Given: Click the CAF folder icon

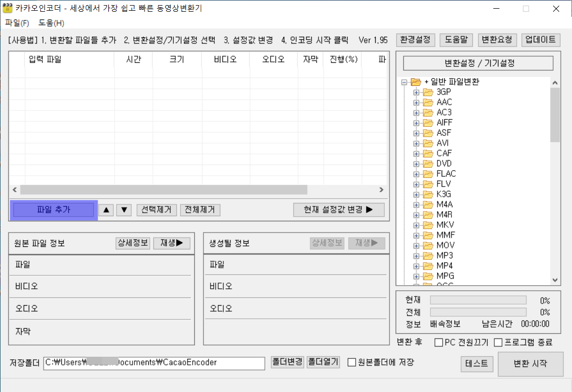Looking at the screenshot, I should [x=428, y=153].
